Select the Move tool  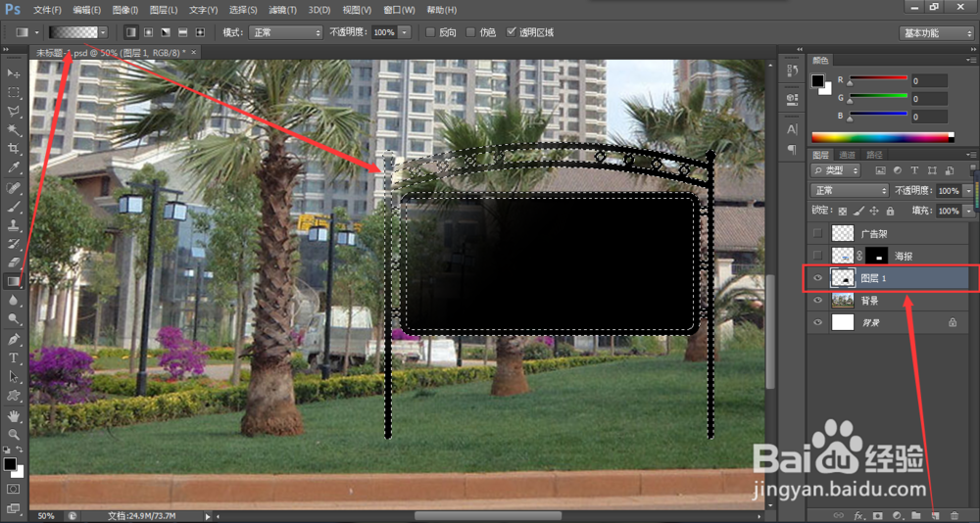pos(13,73)
